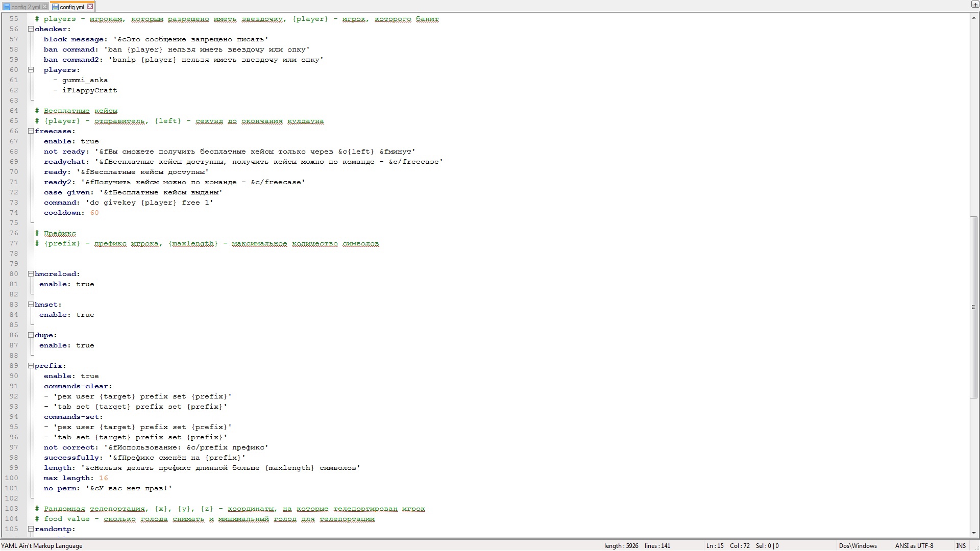The width and height of the screenshot is (980, 551).
Task: Collapse the randomtp: fold marker
Action: (31, 529)
